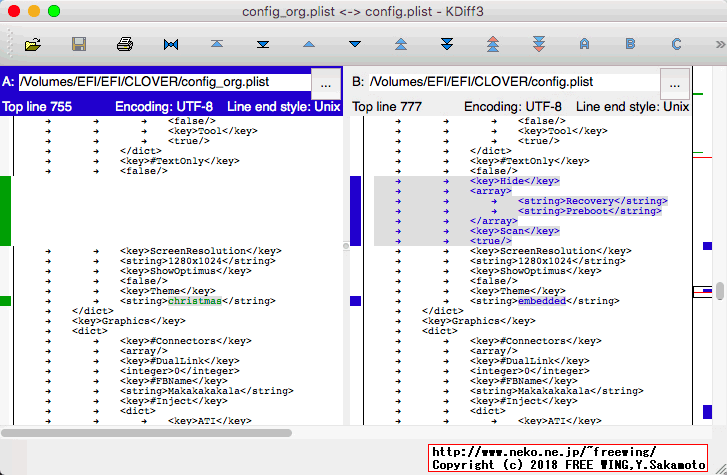This screenshot has height=475, width=727.
Task: Select lines from C toolbar button
Action: (676, 44)
